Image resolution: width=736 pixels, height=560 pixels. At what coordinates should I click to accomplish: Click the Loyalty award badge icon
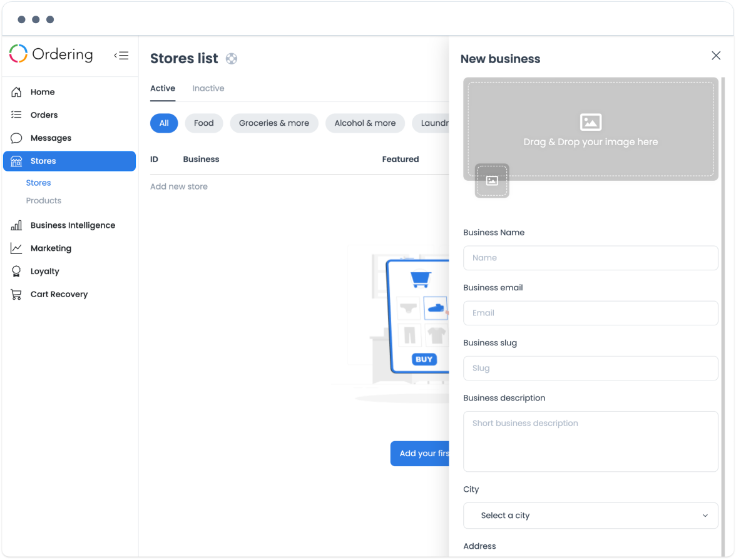16,272
